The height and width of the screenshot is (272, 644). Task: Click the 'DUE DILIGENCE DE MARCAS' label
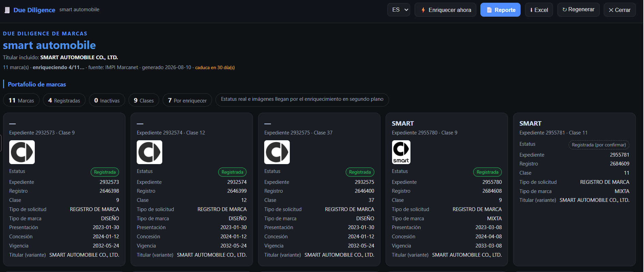tap(45, 34)
